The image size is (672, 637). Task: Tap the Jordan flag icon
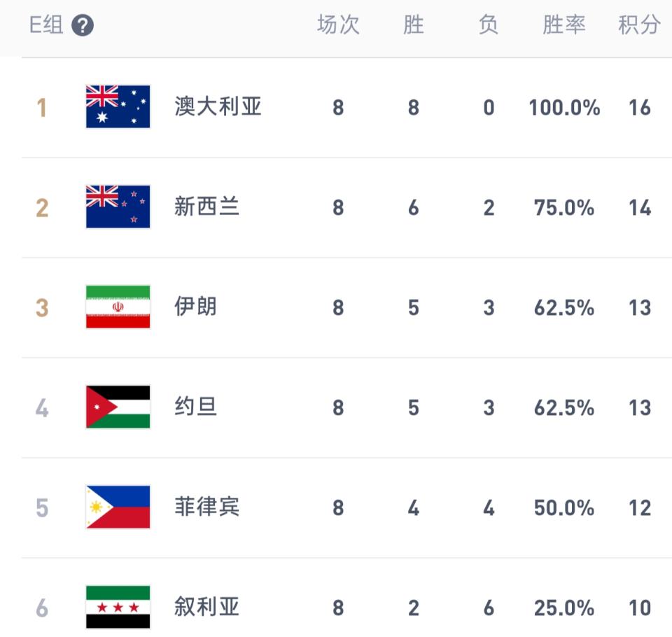(118, 407)
